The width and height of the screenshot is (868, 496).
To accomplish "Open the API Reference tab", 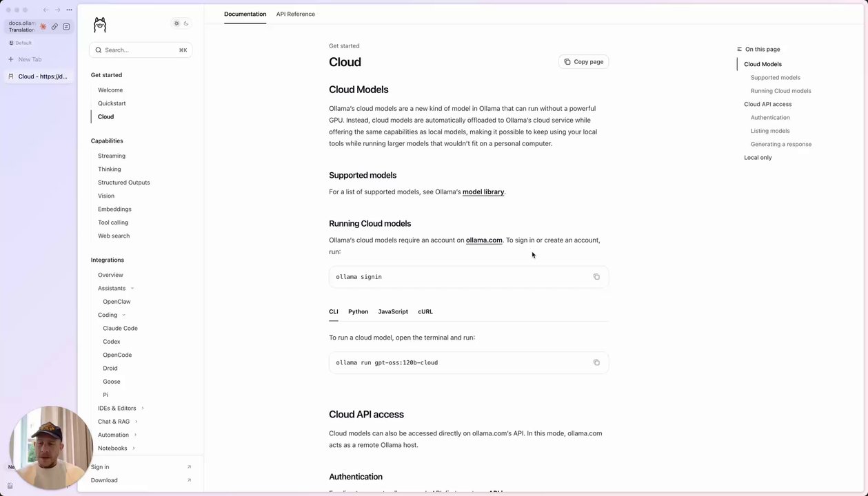I will [295, 14].
